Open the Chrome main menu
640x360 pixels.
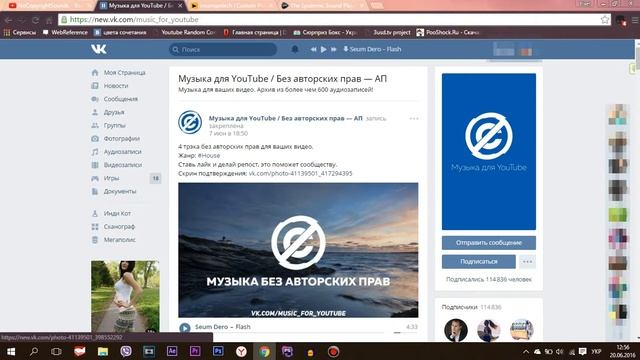pyautogui.click(x=635, y=20)
